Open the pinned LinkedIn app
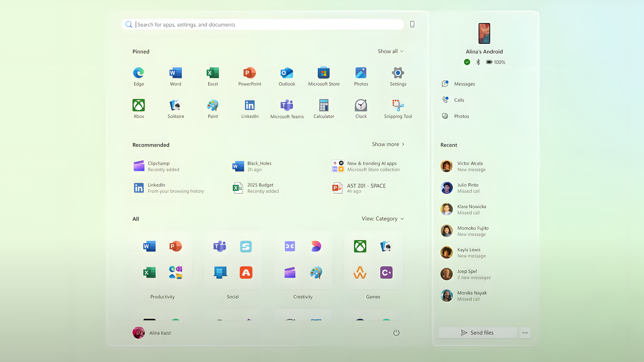The width and height of the screenshot is (644, 362). click(x=250, y=109)
